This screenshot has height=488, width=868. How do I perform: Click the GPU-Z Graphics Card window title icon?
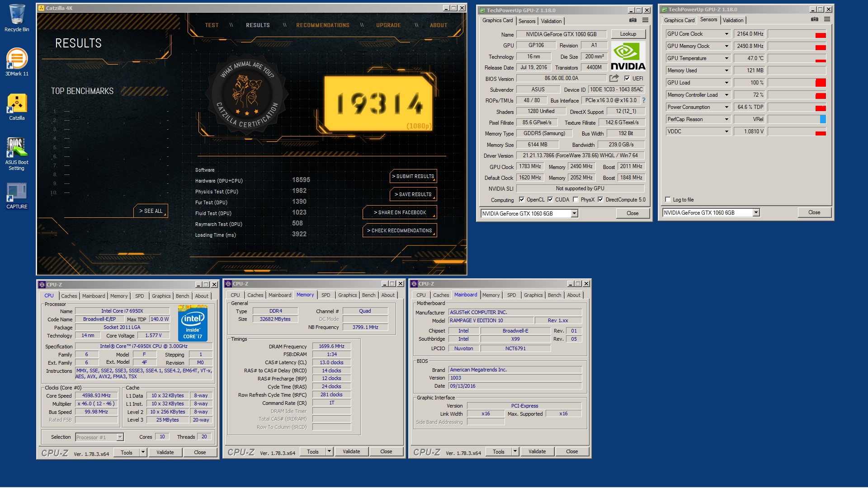click(x=482, y=10)
